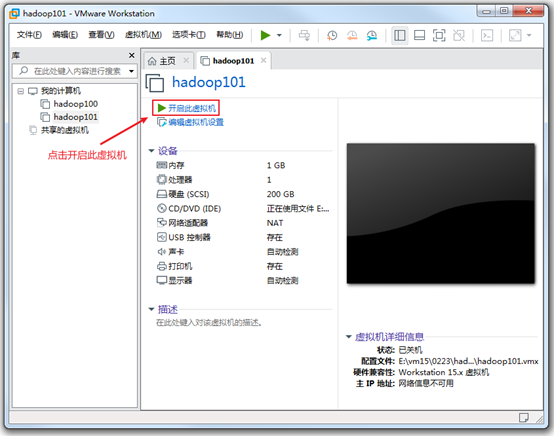Image resolution: width=554 pixels, height=436 pixels.
Task: Revert to snapshot using the orange arrow clock icon
Action: [x=352, y=35]
